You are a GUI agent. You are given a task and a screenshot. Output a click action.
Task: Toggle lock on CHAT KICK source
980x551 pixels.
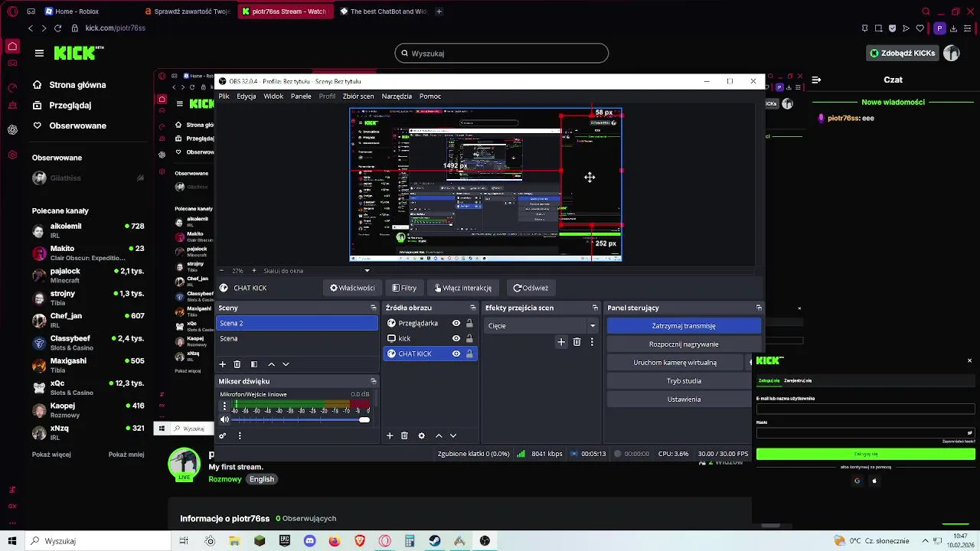(x=469, y=354)
